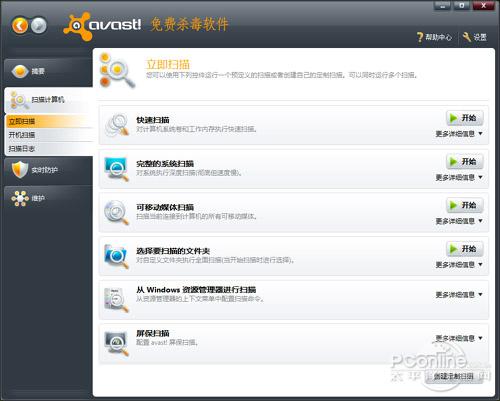The height and width of the screenshot is (401, 500).
Task: Start 完整的系统扫描 with 开始 button
Action: tap(465, 162)
